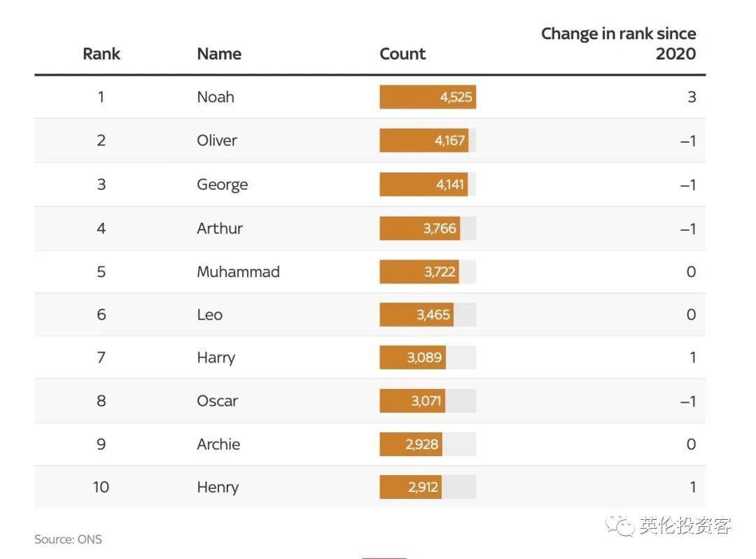Click the name Harry in the table
This screenshot has width=756, height=559.
(x=216, y=358)
